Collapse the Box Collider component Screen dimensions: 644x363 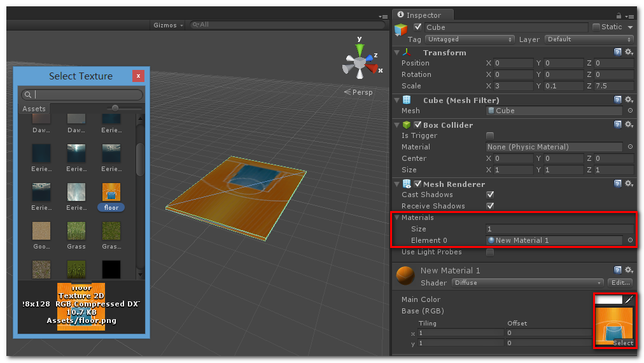coord(396,125)
